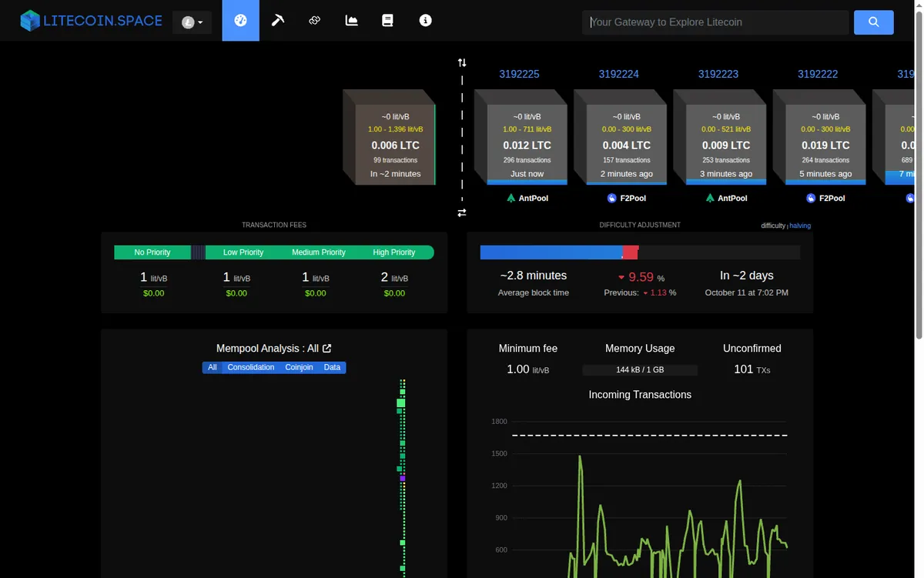Select the Data mempool filter
The width and height of the screenshot is (924, 578).
pyautogui.click(x=332, y=368)
